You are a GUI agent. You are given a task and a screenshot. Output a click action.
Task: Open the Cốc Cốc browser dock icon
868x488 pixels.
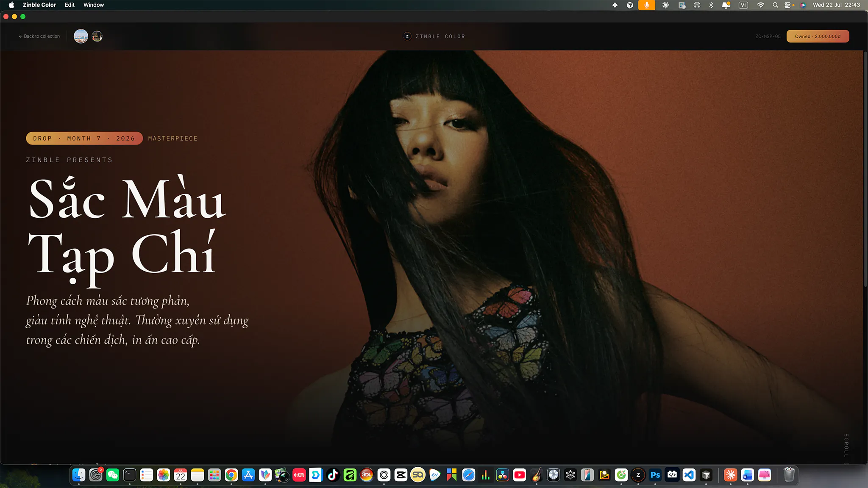[621, 475]
